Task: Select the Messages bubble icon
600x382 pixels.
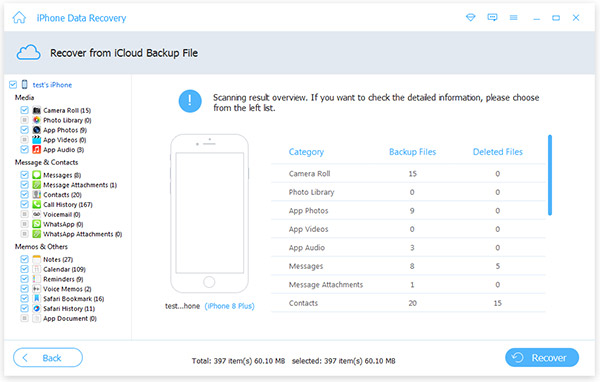Action: click(x=36, y=175)
